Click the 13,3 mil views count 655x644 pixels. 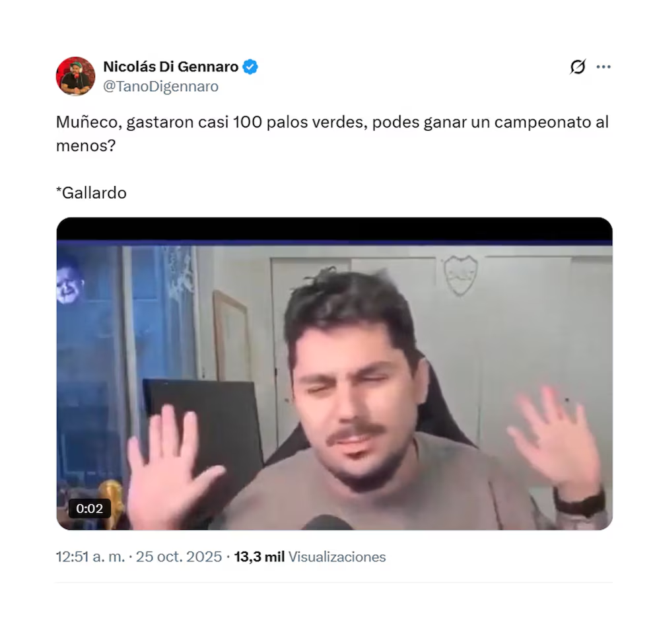[259, 557]
